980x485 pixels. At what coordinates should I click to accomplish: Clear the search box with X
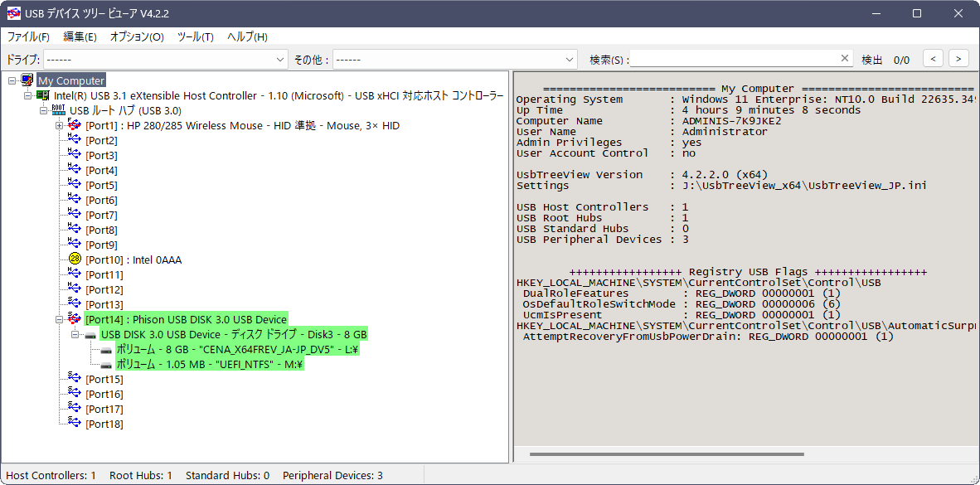(845, 58)
